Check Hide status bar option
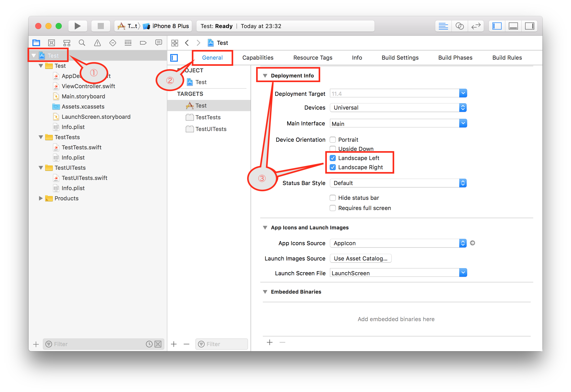This screenshot has height=392, width=571. [x=333, y=198]
